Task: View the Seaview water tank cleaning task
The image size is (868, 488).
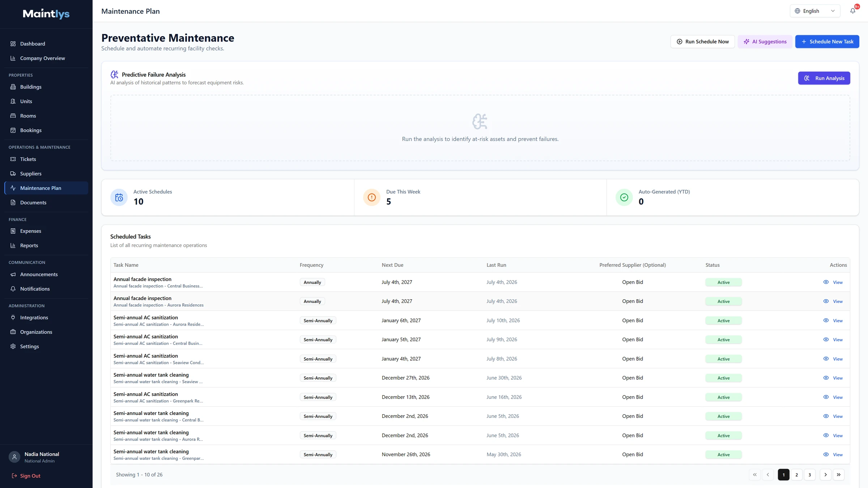Action: (x=833, y=378)
